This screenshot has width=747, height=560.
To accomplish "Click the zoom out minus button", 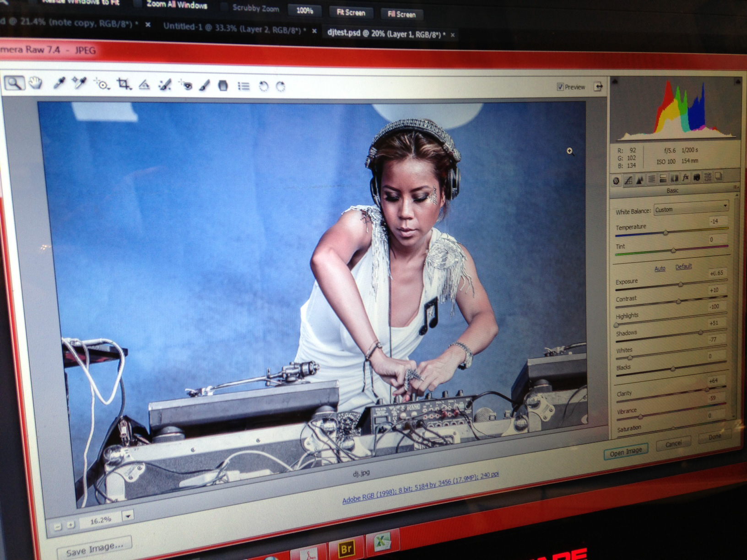I will pos(57,527).
